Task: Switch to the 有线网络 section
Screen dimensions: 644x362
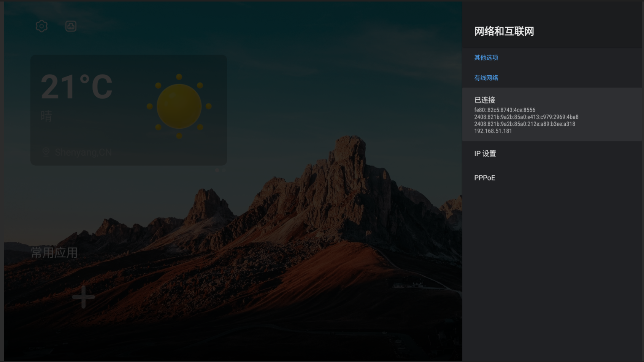Action: [487, 78]
